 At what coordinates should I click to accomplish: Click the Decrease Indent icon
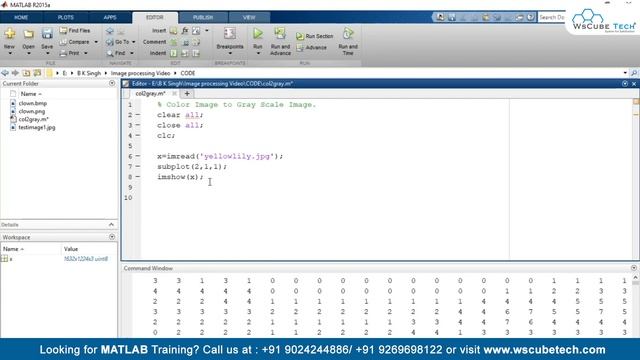[x=196, y=53]
